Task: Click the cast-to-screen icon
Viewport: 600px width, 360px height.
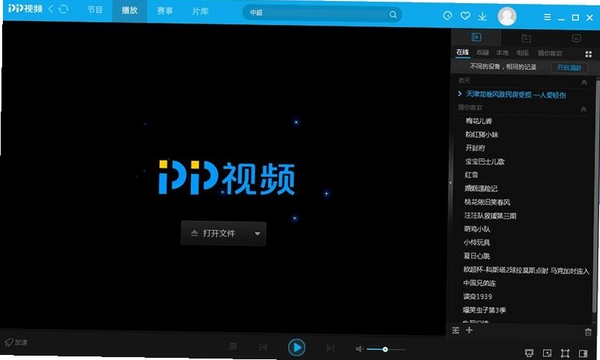Action: (529, 353)
